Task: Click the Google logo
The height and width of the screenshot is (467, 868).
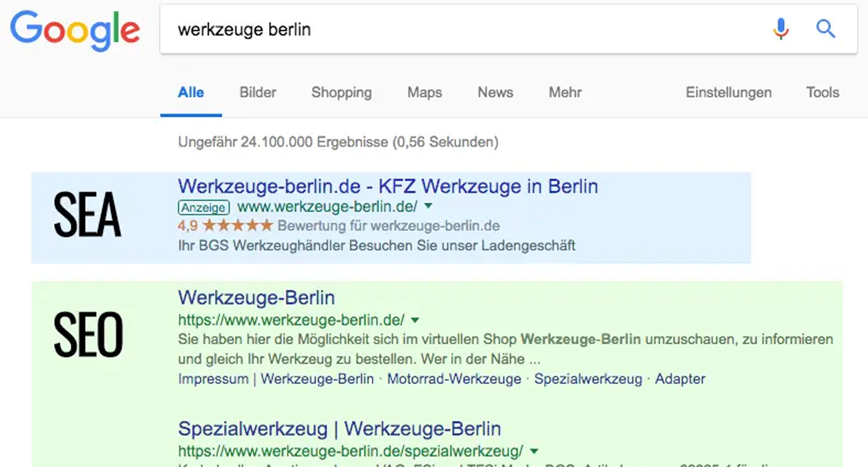Action: (x=75, y=31)
